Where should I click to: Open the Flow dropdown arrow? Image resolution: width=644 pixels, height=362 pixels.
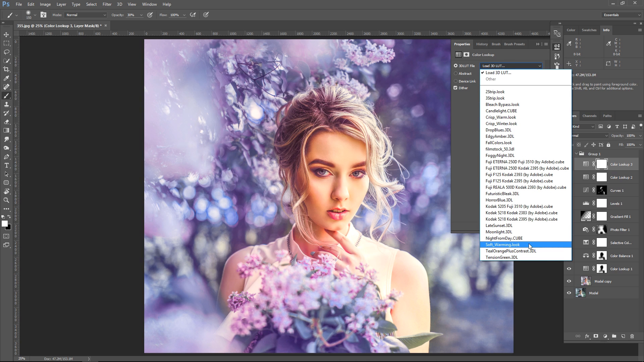(184, 15)
